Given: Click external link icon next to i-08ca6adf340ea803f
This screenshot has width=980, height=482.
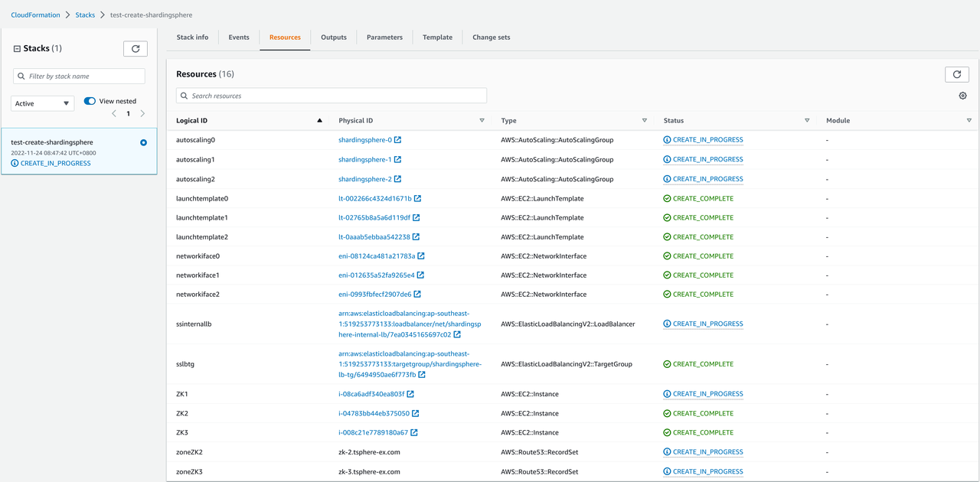Looking at the screenshot, I should [410, 394].
